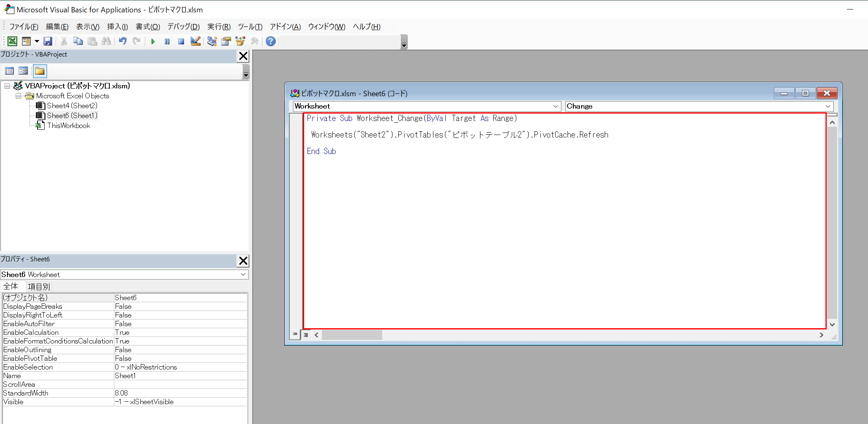
Task: Open the ファイル(F) menu
Action: [24, 27]
